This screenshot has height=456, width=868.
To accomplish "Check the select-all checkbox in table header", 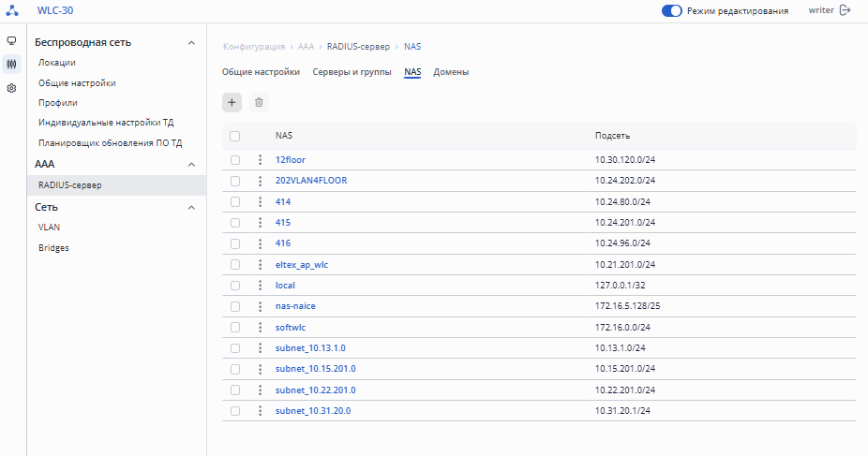I will click(x=235, y=136).
